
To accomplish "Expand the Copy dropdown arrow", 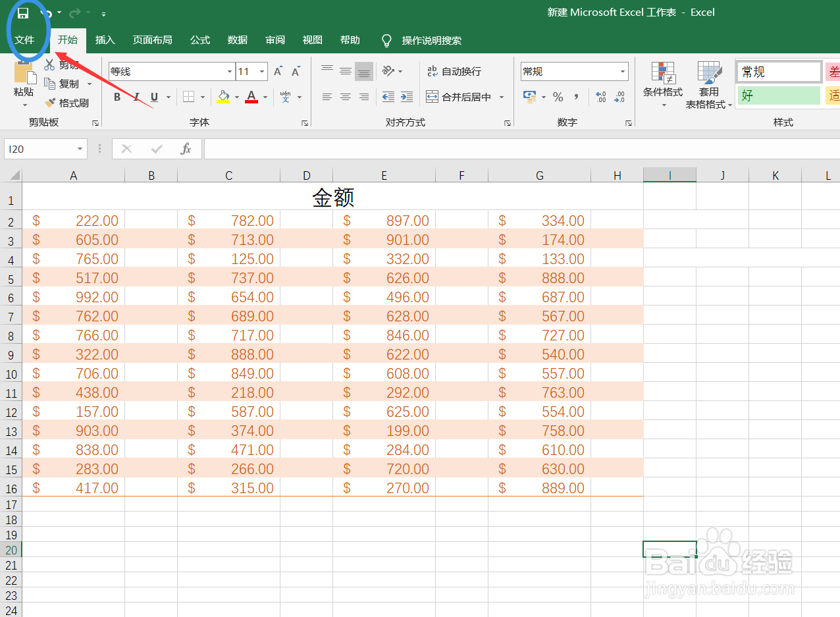I will pyautogui.click(x=90, y=84).
